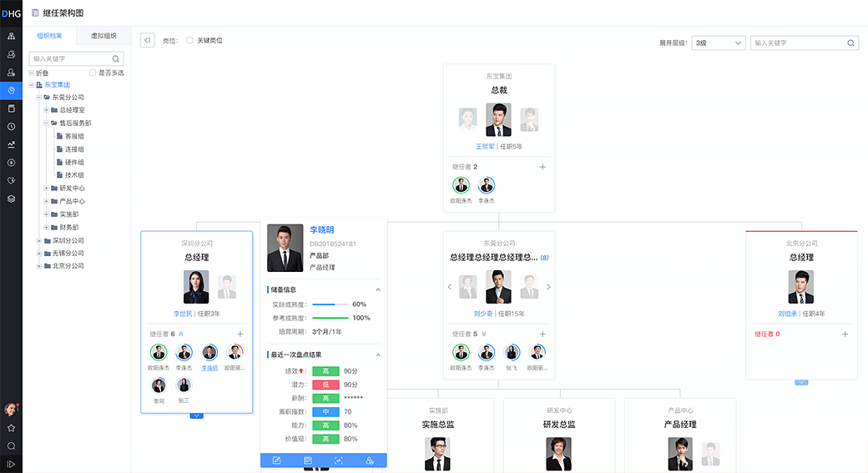Enable the 关键岗位 checkbox

[x=190, y=40]
